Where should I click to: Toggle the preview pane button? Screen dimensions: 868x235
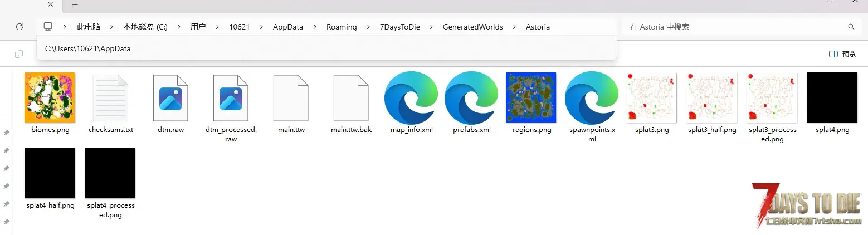point(842,54)
